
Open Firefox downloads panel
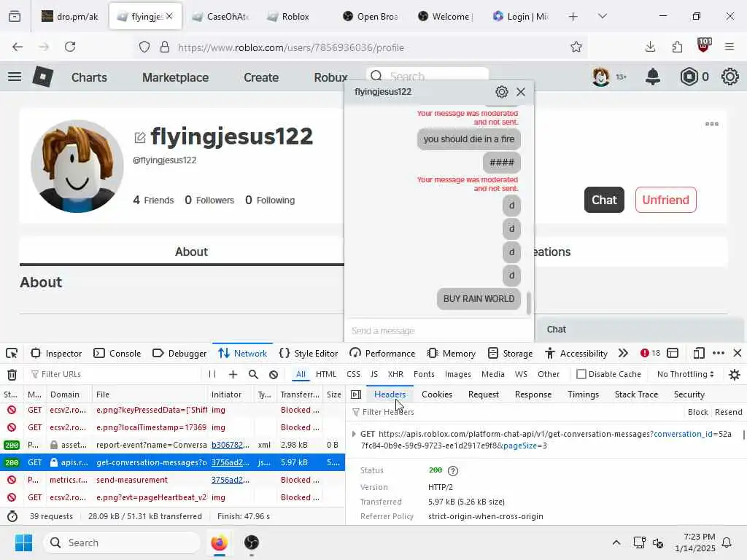pos(650,47)
